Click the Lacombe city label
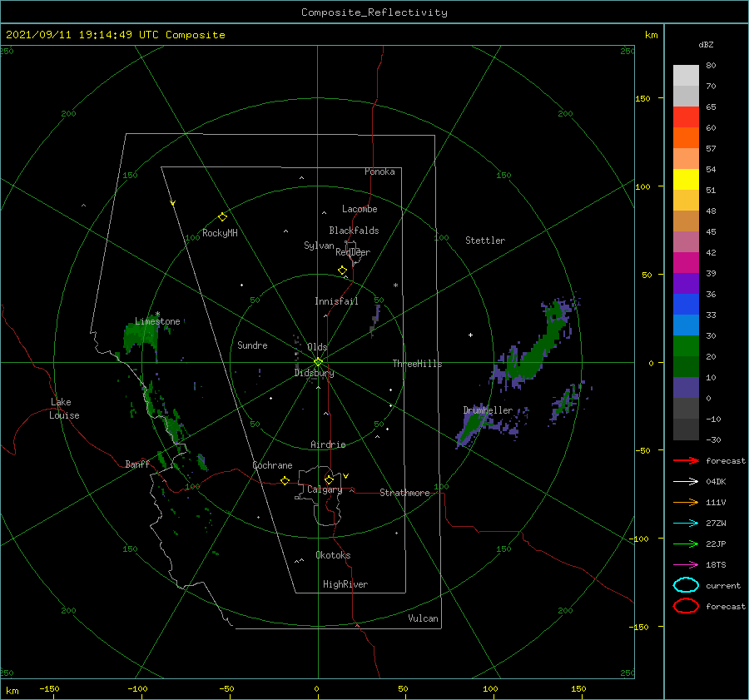 [x=360, y=209]
